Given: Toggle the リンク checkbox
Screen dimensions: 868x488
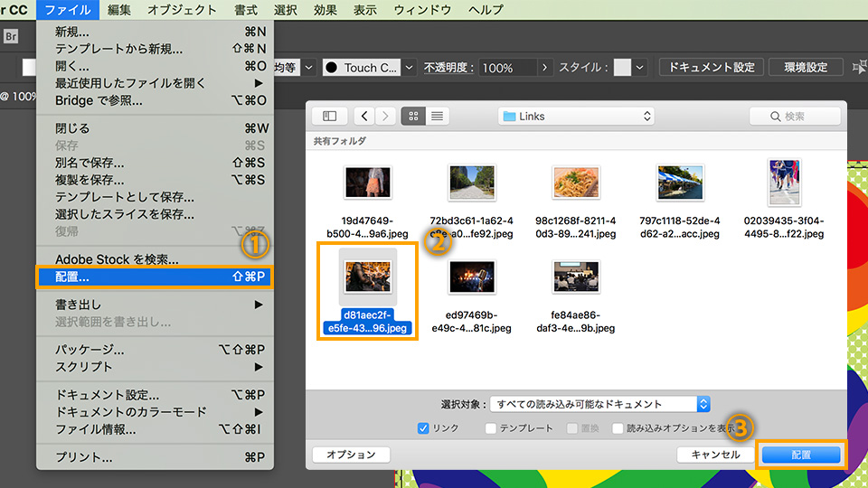Looking at the screenshot, I should (423, 428).
